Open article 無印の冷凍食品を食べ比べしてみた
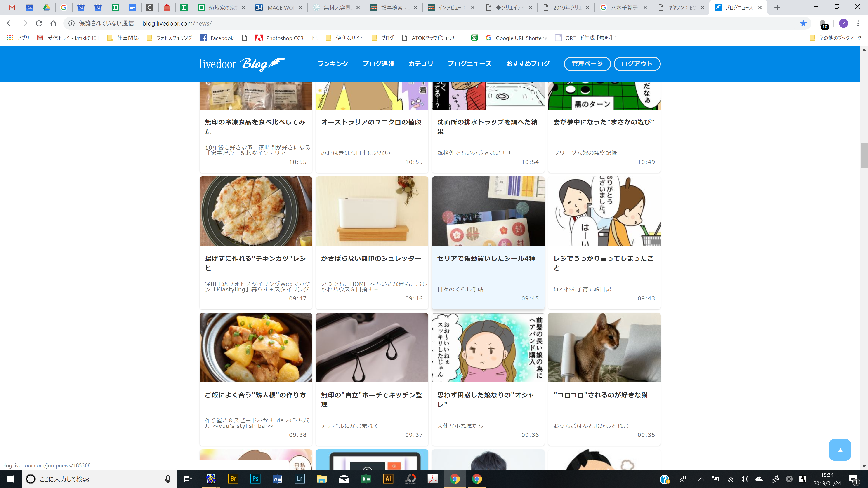Viewport: 868px width, 488px height. pos(255,127)
